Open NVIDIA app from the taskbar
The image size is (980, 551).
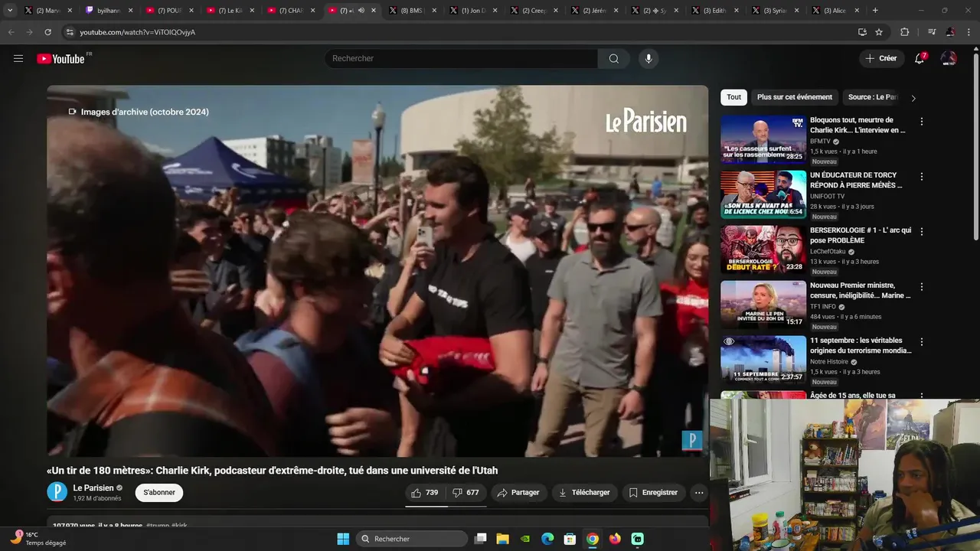[x=525, y=539]
